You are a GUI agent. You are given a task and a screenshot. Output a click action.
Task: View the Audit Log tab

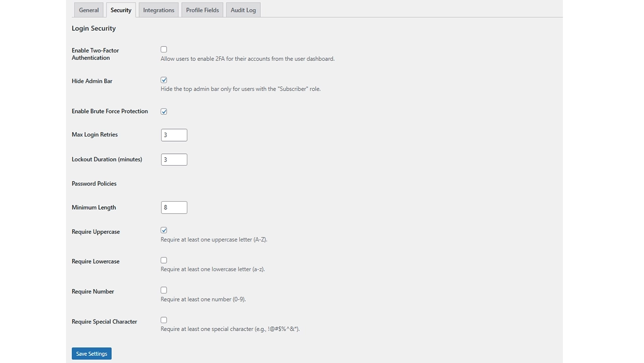click(x=243, y=10)
